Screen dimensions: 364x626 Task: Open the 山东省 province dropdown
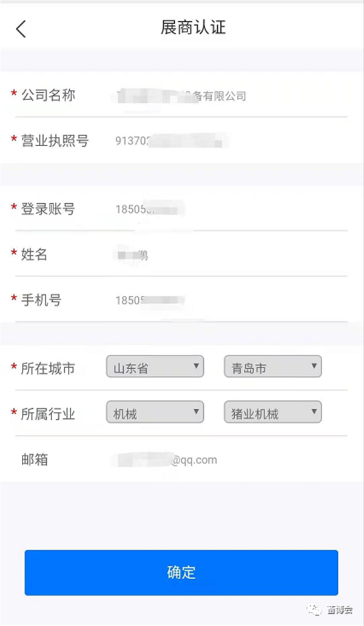155,367
